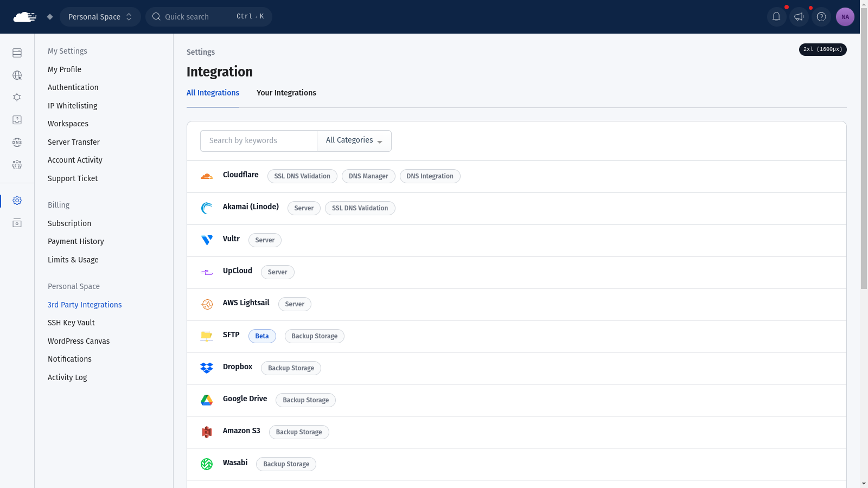Open the archive box icon in the sidebar

pyautogui.click(x=17, y=223)
